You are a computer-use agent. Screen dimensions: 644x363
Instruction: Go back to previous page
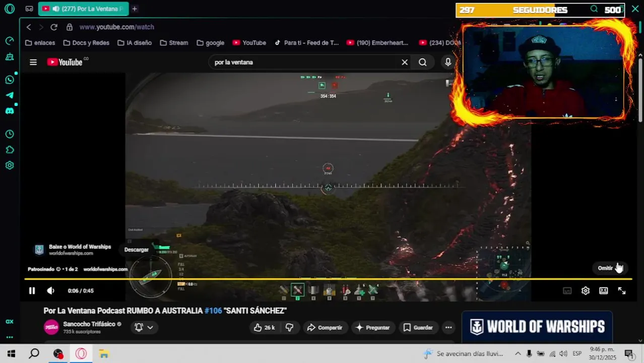(29, 27)
